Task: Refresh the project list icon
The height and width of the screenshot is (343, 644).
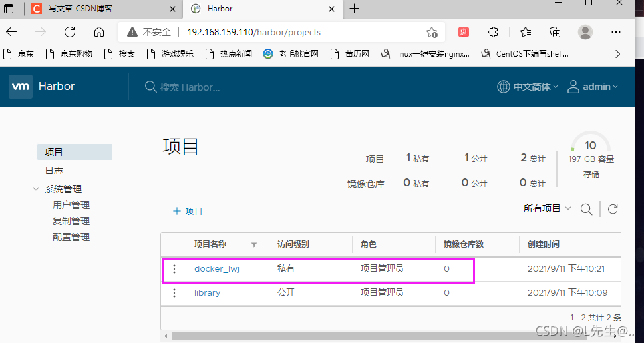Action: click(613, 209)
